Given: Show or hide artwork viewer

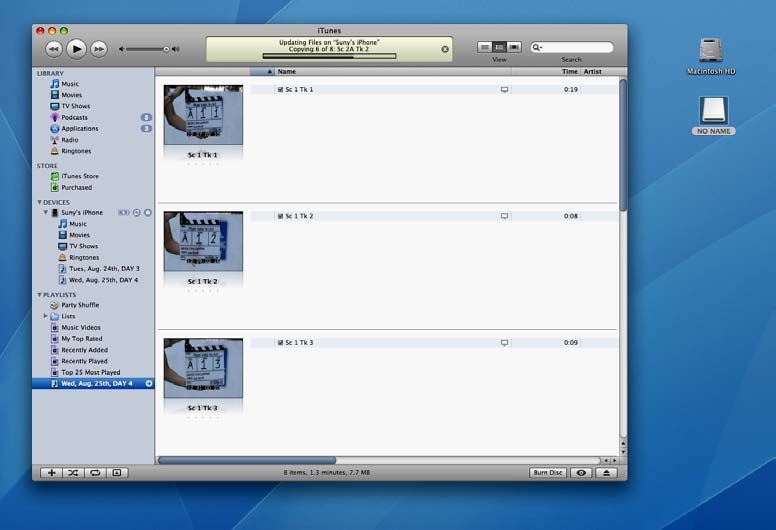Looking at the screenshot, I should coord(117,473).
